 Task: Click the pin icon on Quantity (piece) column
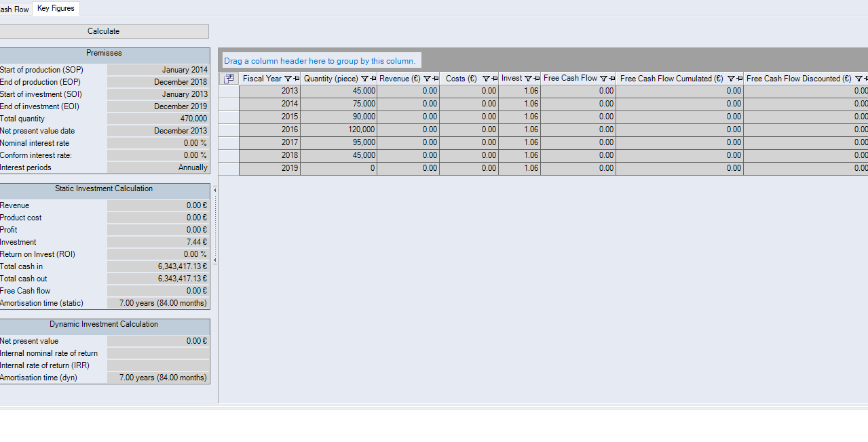373,79
